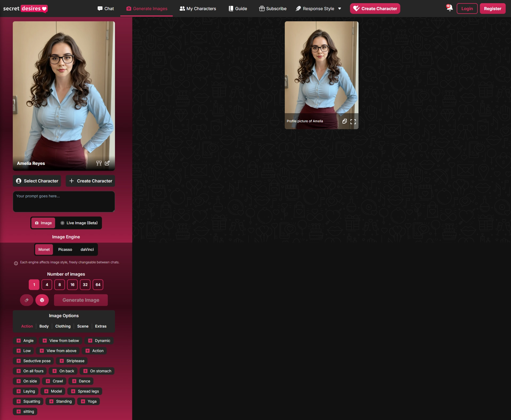511x420 pixels.
Task: Select the Picasso image engine
Action: (x=65, y=249)
